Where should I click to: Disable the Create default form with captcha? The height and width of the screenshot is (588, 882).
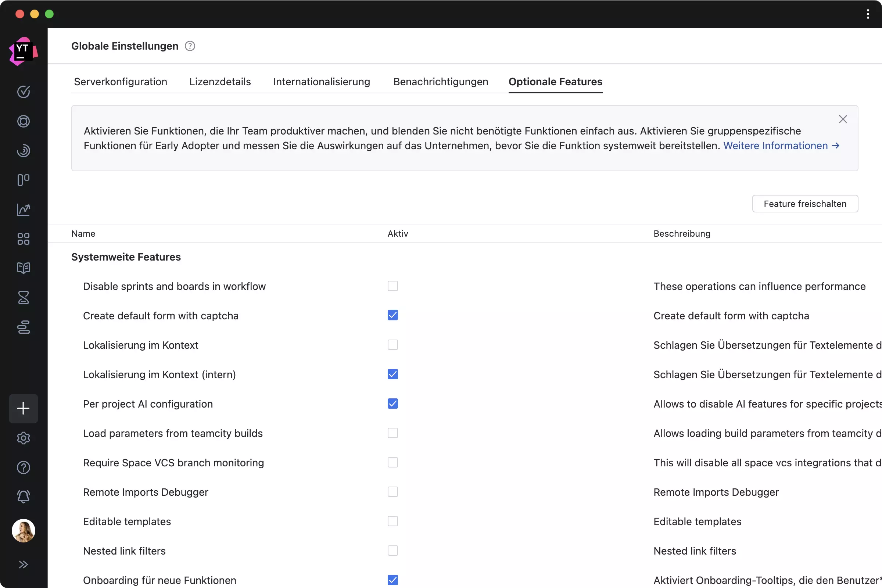point(392,315)
